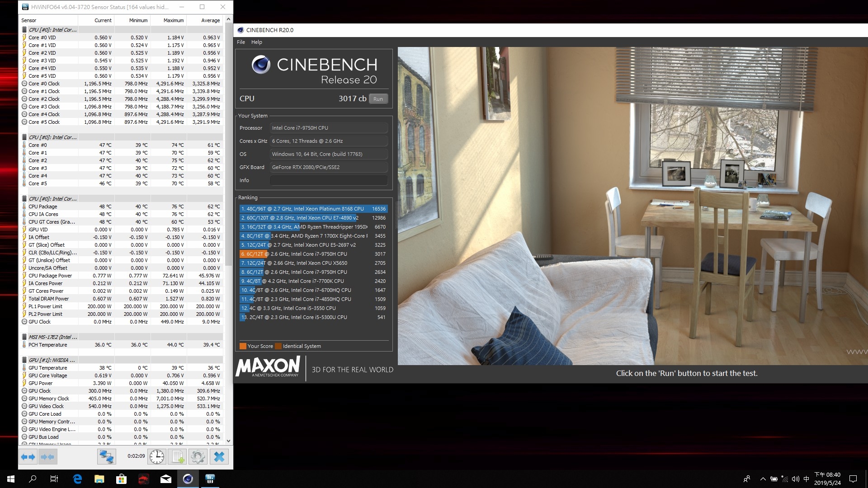Screen dimensions: 868x488
Task: Select the PCH Temperature sensor row
Action: (121, 345)
